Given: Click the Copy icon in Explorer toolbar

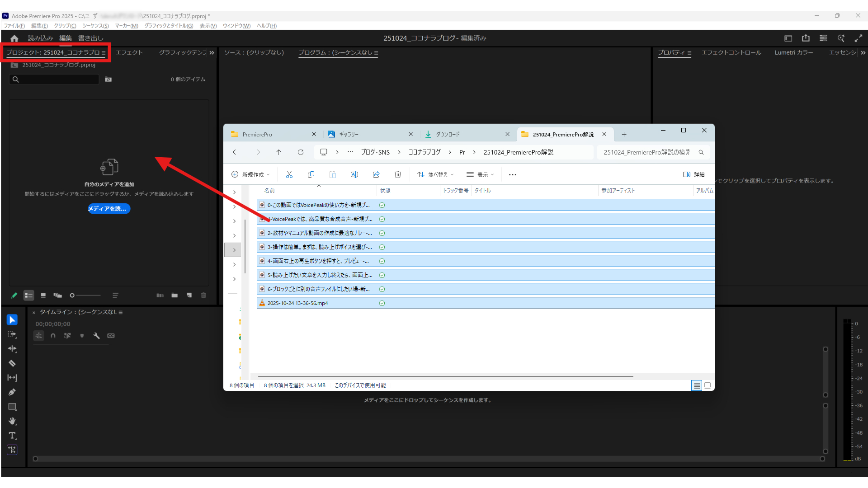Looking at the screenshot, I should pyautogui.click(x=311, y=174).
